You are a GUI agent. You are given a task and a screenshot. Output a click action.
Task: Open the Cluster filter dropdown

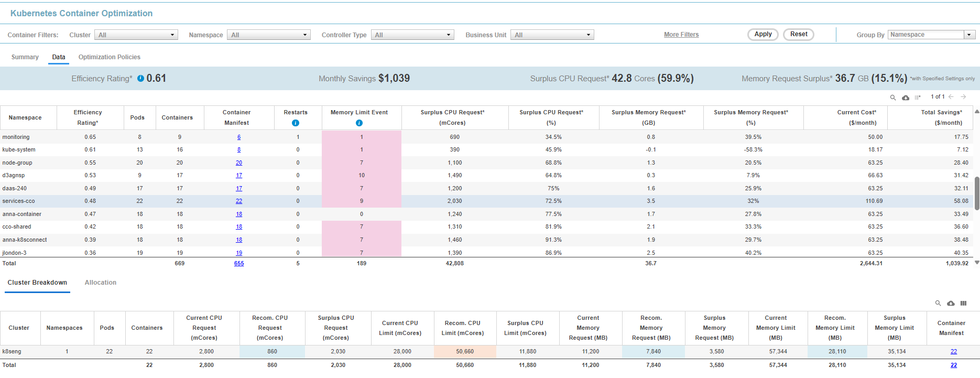point(136,35)
